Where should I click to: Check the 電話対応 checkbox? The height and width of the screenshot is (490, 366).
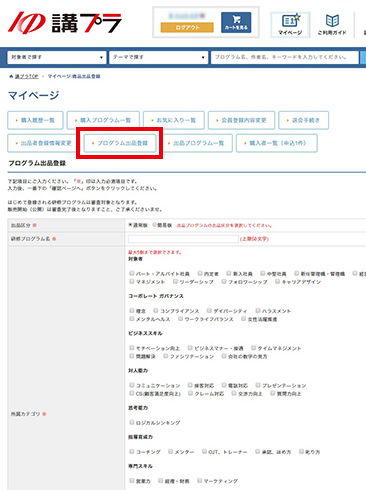pos(224,385)
